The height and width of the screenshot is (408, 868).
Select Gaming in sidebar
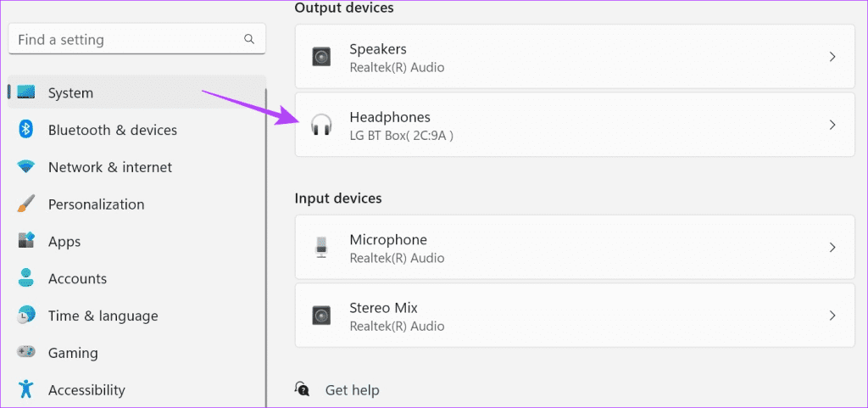[x=136, y=352]
